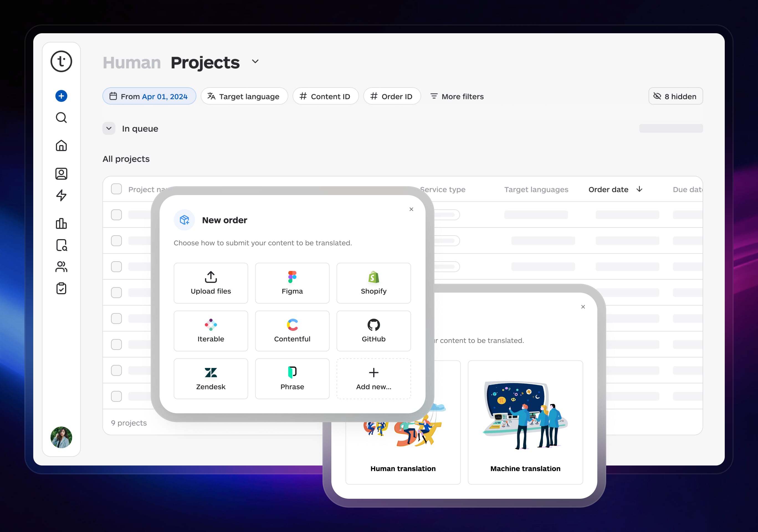Click the Add new... integration tile
Screen dimensions: 758x532
(x=373, y=378)
